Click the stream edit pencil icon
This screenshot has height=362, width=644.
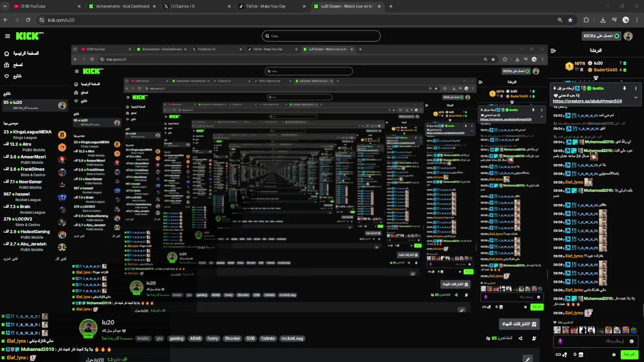tap(527, 359)
